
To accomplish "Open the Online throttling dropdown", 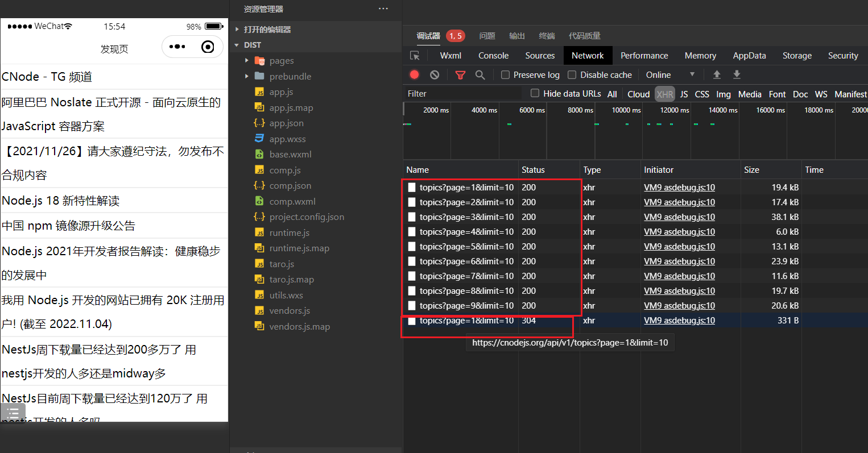I will [670, 75].
